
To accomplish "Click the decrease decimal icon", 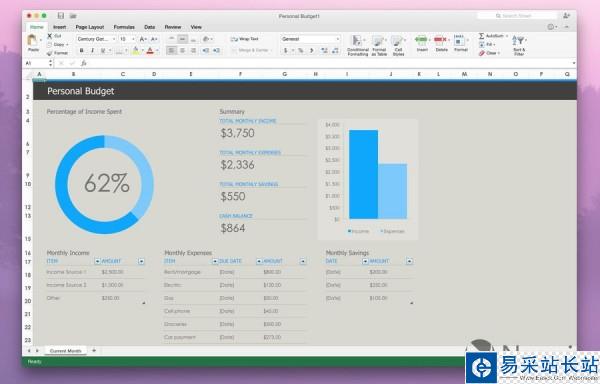I will (x=335, y=50).
